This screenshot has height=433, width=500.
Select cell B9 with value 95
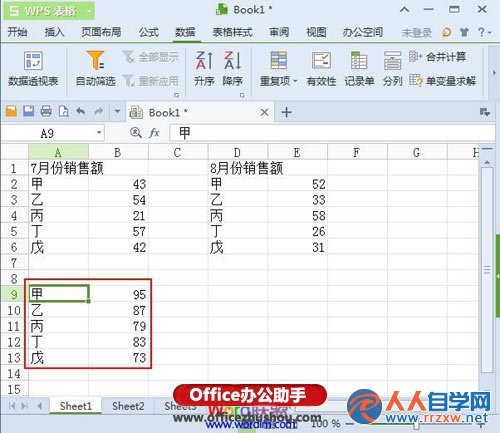pyautogui.click(x=118, y=294)
